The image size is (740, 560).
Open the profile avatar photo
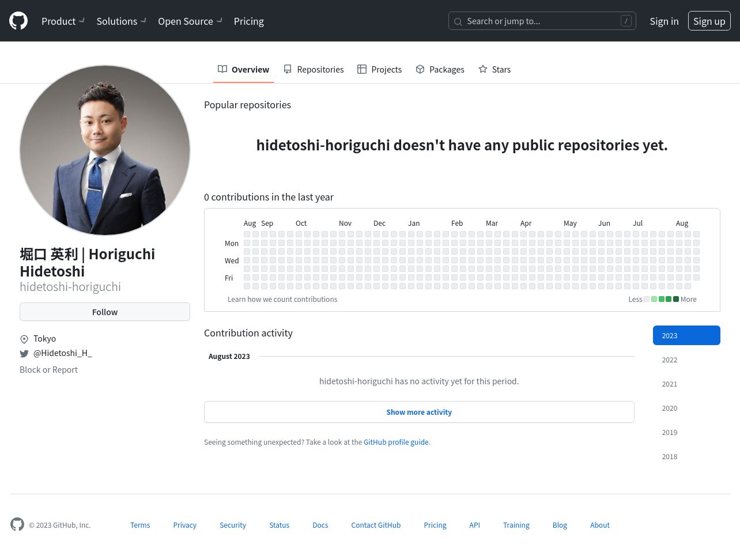pyautogui.click(x=105, y=150)
